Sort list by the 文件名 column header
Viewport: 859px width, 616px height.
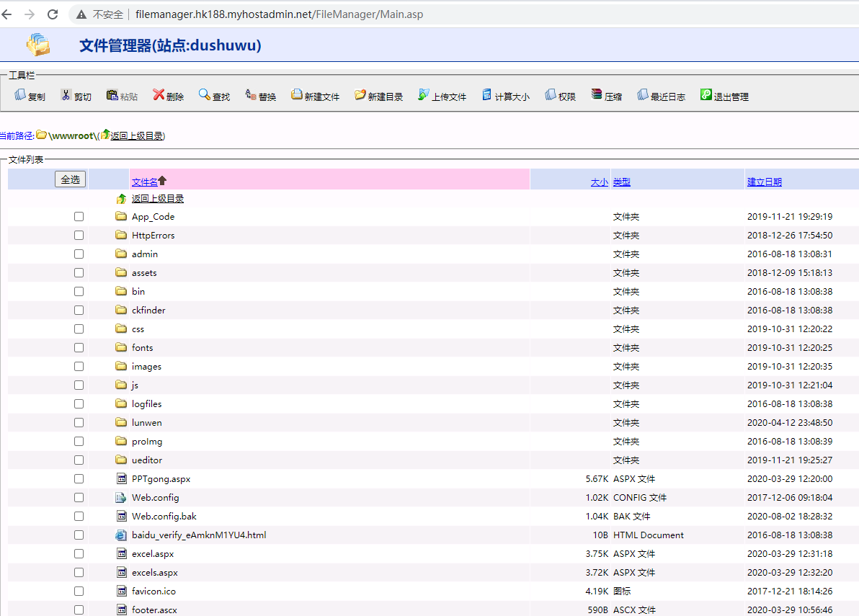(144, 182)
